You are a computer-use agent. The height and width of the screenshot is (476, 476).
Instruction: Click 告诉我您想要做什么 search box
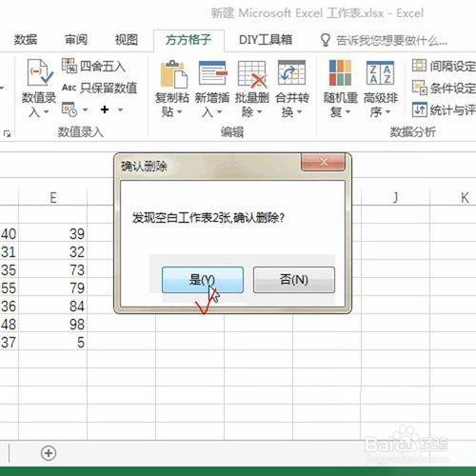tap(391, 41)
